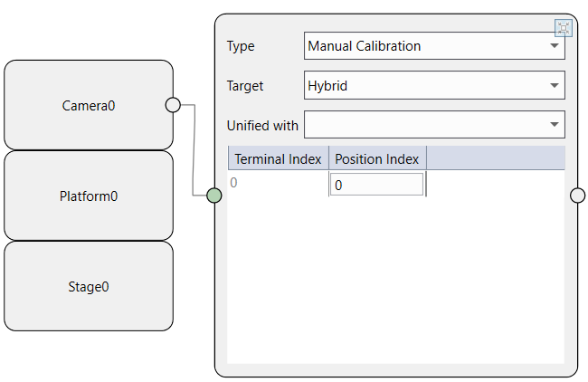Focus the Position Index input field
The width and height of the screenshot is (588, 382).
click(376, 185)
